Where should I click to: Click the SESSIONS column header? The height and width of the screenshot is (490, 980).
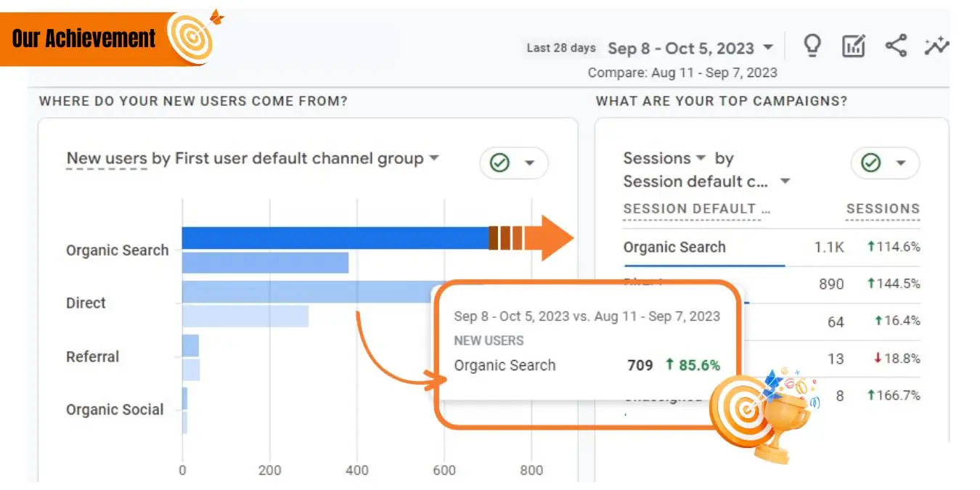click(883, 208)
